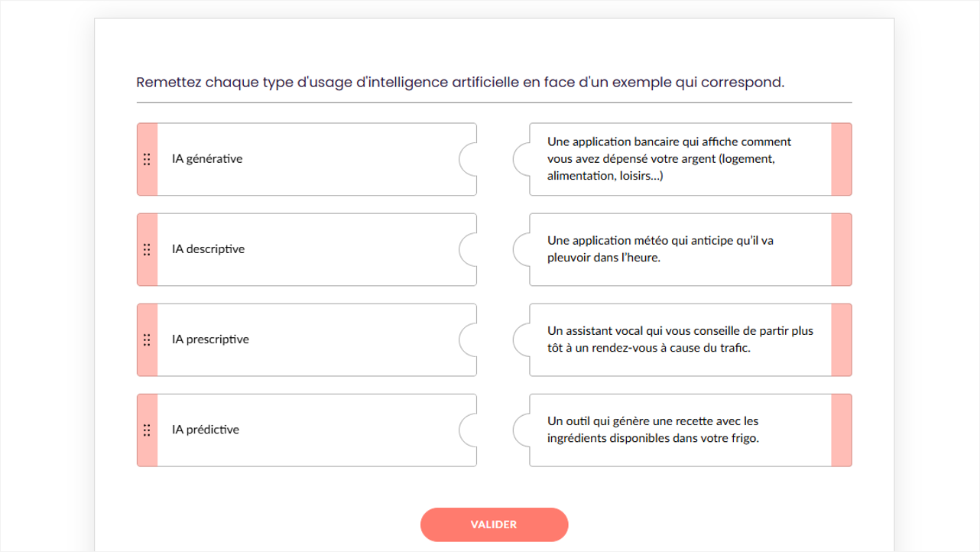Viewport: 980px width, 552px height.
Task: Click the drag handle for IA prédictive
Action: pyautogui.click(x=147, y=430)
